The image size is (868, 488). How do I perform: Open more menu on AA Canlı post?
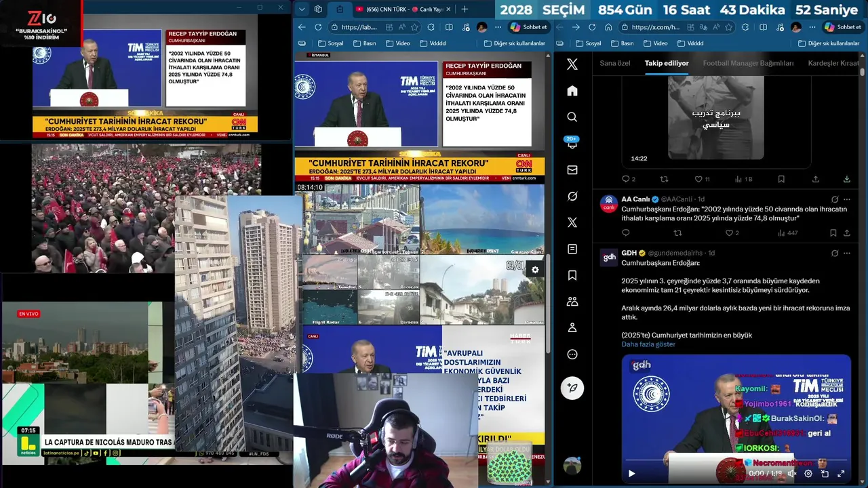pos(847,199)
